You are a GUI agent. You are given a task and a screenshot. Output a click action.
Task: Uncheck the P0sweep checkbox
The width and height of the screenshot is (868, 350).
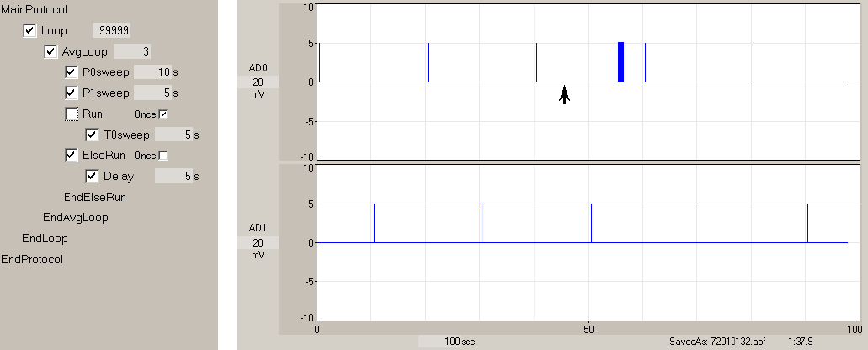point(71,72)
